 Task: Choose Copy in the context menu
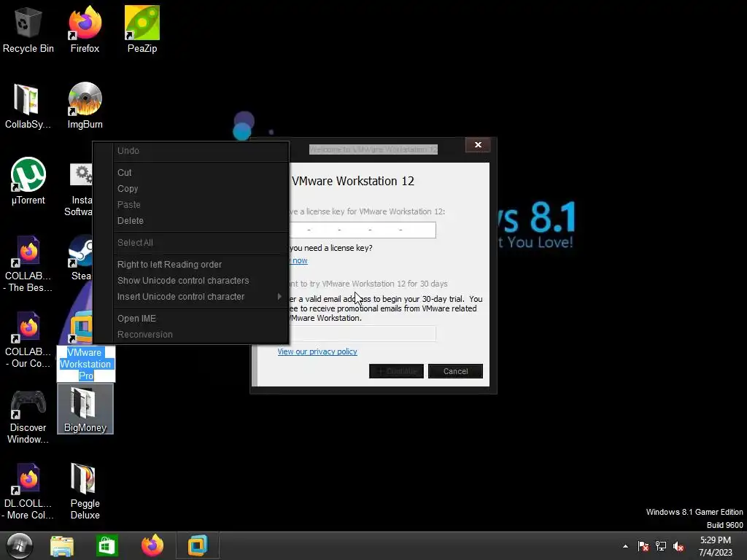191,189
